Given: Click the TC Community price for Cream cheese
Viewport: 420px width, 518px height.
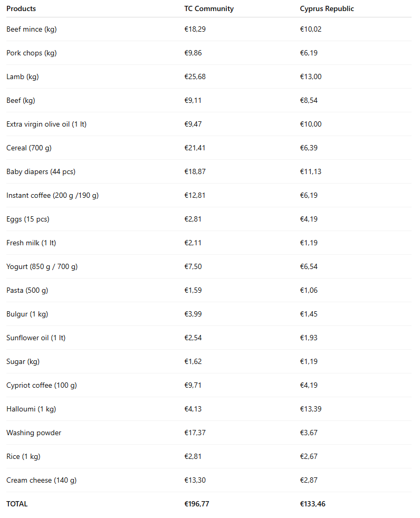Looking at the screenshot, I should (x=195, y=480).
